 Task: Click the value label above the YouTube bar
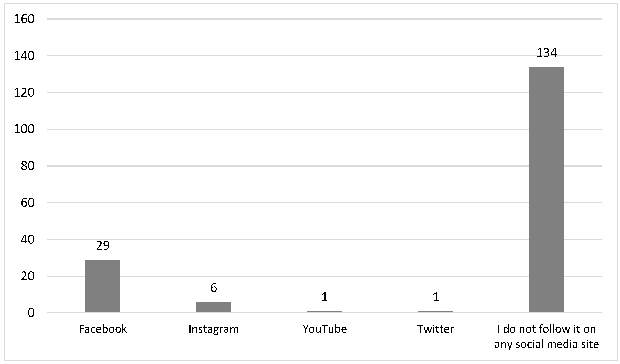click(x=324, y=297)
